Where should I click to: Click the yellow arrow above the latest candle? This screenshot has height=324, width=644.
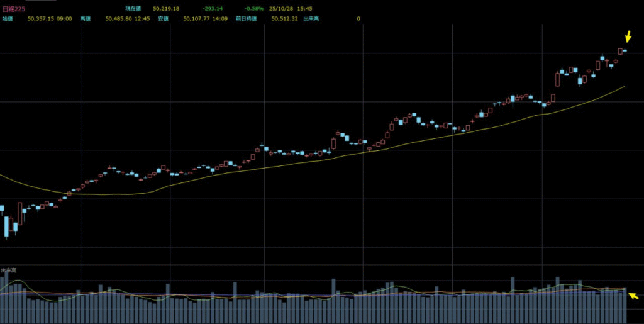pyautogui.click(x=627, y=36)
